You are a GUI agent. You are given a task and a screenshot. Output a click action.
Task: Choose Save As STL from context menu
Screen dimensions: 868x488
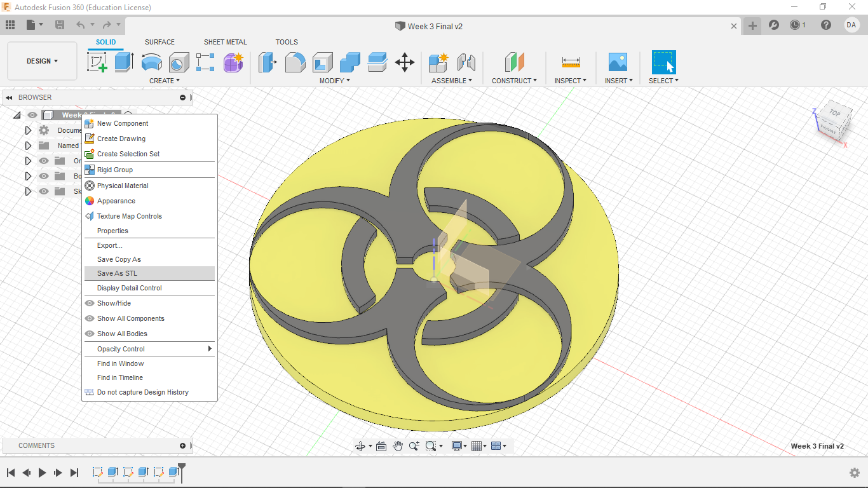tap(150, 273)
